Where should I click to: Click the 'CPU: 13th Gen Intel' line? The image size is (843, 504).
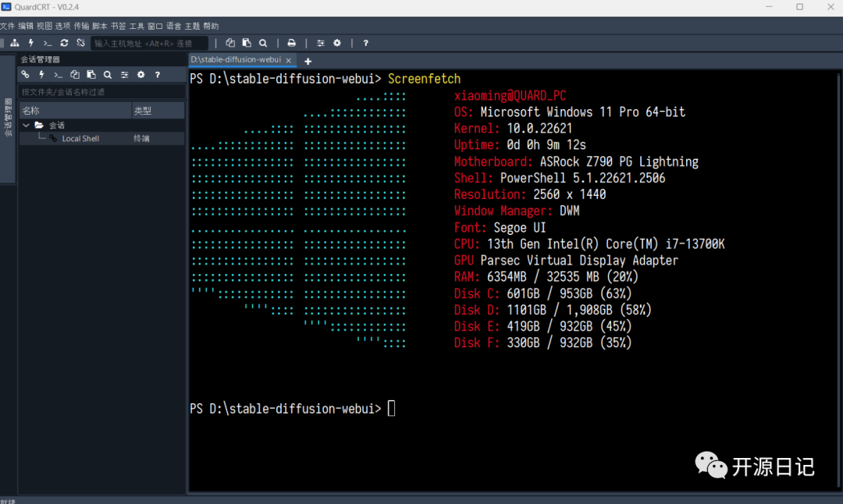pyautogui.click(x=589, y=244)
